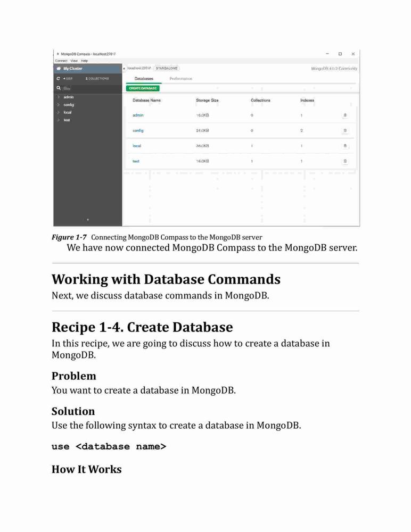Minimize the MongoDB Compass window
411x532 pixels.
327,54
